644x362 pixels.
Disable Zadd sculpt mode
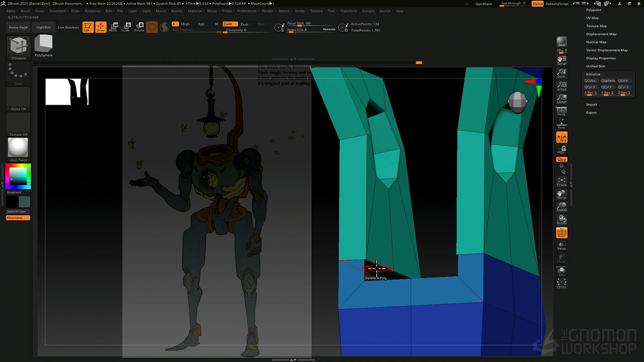230,24
